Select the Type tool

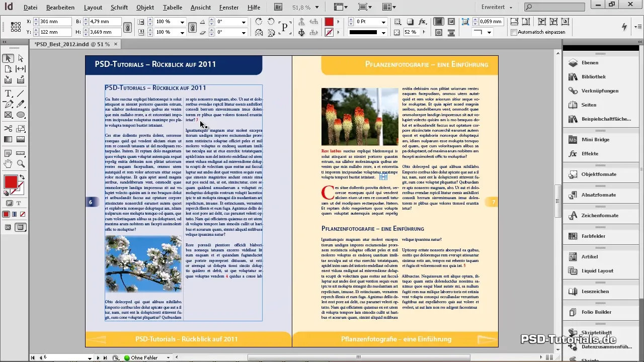(8, 94)
